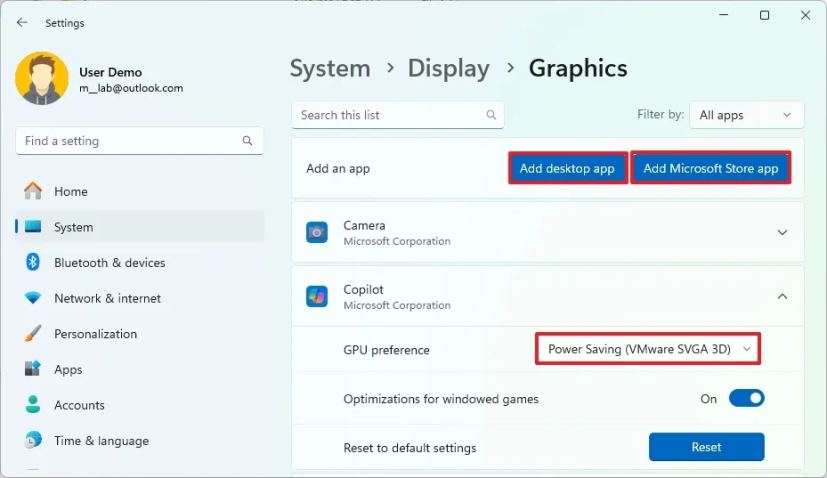Open Time & language settings

pyautogui.click(x=140, y=441)
